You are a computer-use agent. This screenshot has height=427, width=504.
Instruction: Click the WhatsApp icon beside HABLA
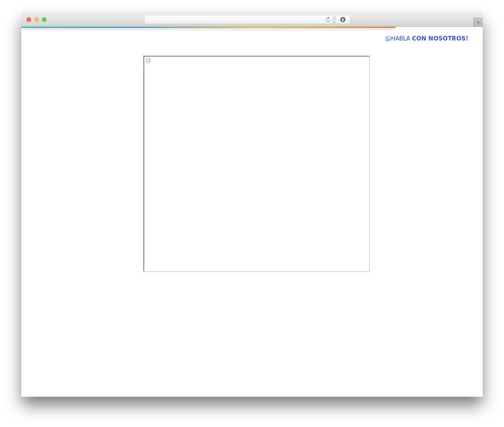[388, 39]
